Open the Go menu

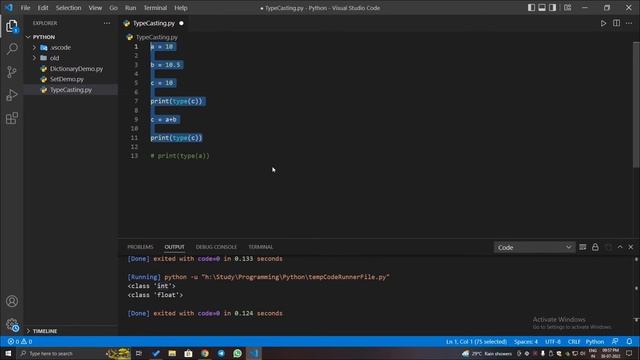point(113,8)
